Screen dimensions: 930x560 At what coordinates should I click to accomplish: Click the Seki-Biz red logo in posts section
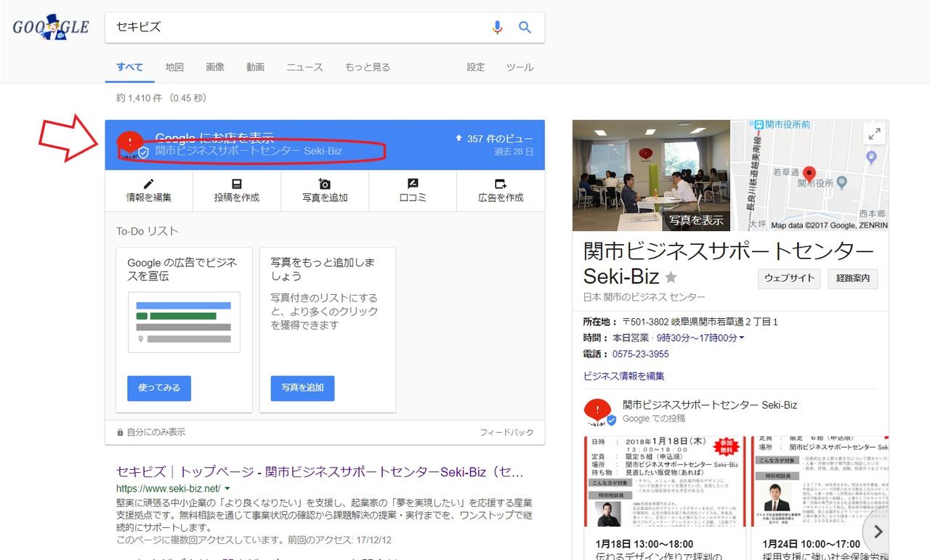click(x=599, y=412)
